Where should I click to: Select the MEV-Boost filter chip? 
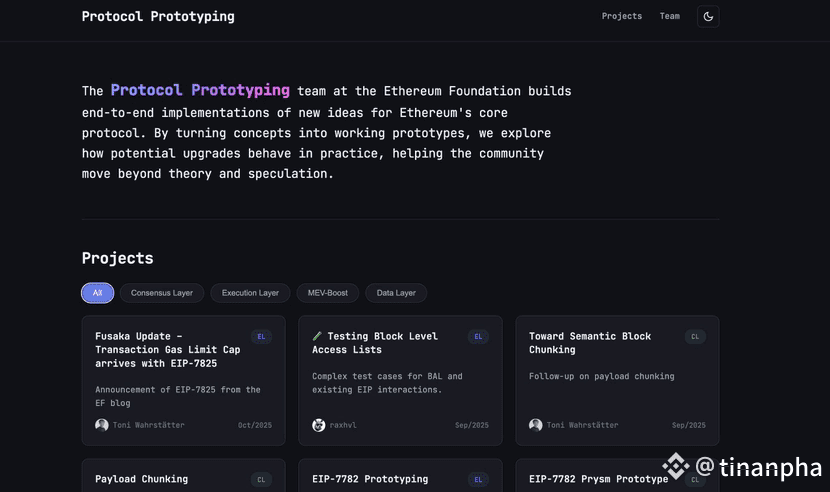click(328, 293)
